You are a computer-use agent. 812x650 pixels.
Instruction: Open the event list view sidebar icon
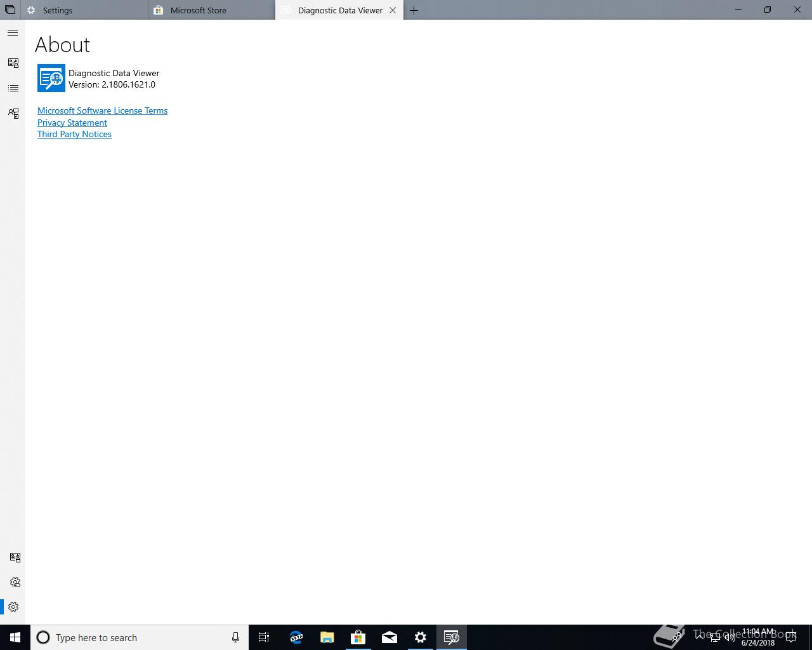click(13, 88)
